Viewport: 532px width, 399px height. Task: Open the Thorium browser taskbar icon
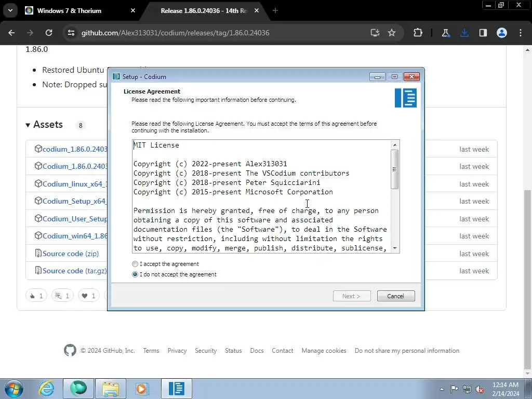(78, 389)
